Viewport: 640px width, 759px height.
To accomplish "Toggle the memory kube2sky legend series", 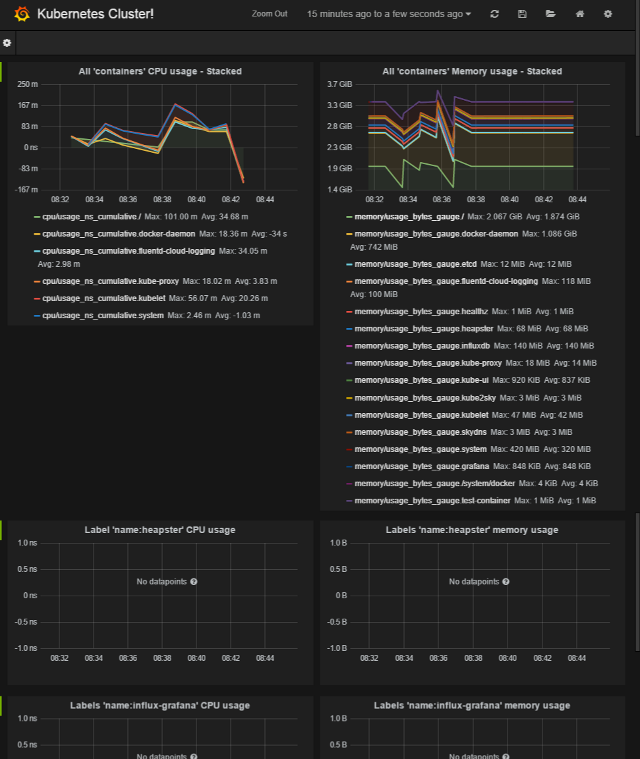I will click(425, 398).
